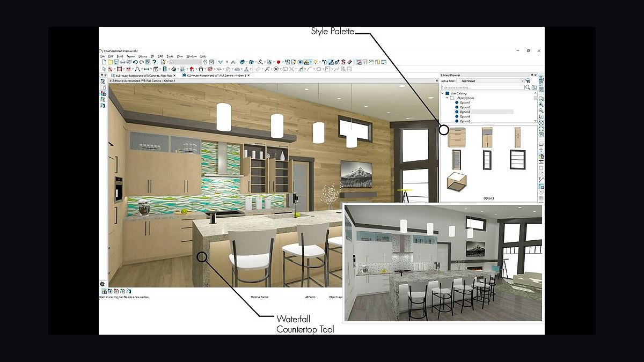Select the open cube cabinet thumbnail
644x362 pixels.
tap(458, 182)
